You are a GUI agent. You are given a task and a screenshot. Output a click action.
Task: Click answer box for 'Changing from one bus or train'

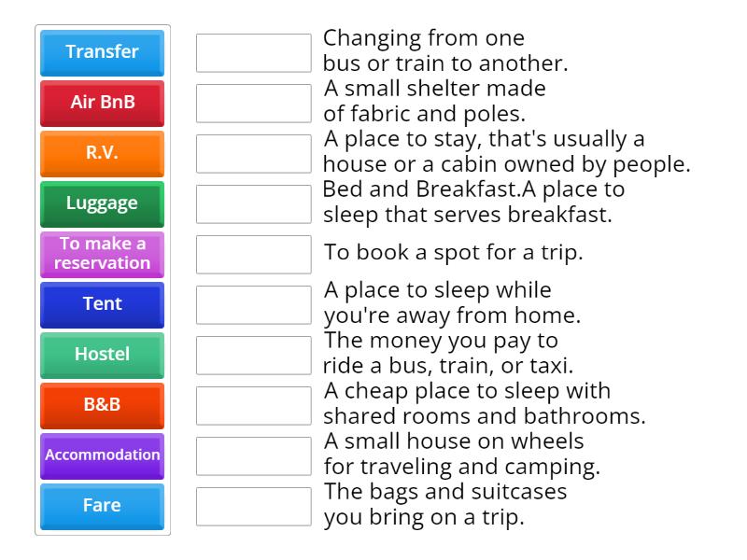tap(254, 53)
